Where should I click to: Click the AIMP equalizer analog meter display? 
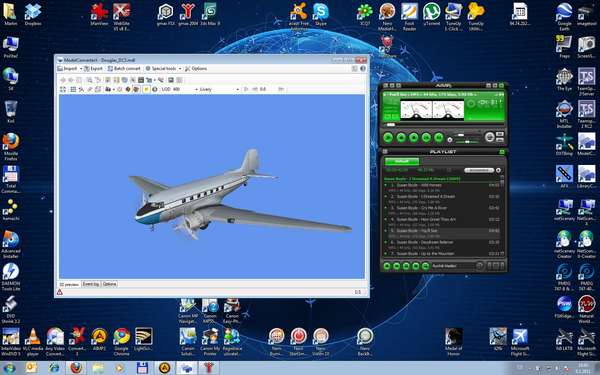pyautogui.click(x=432, y=109)
